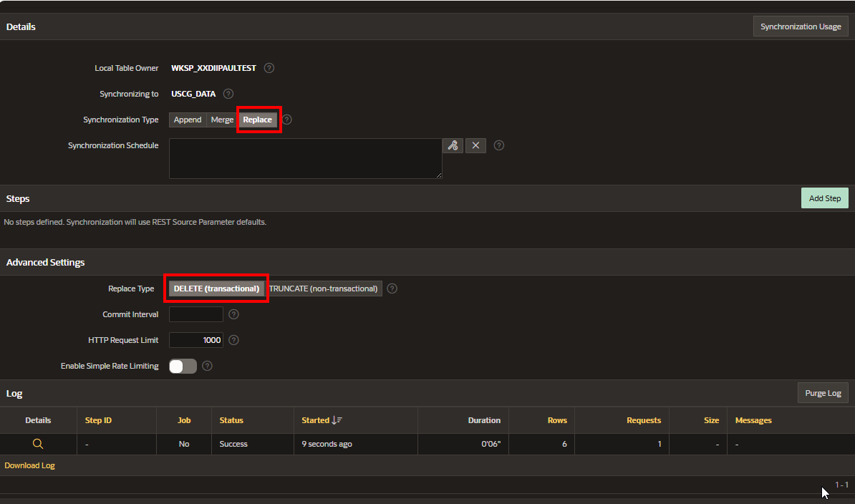Open the Synchronization Schedule builder wrench icon
Image resolution: width=855 pixels, height=504 pixels.
pyautogui.click(x=453, y=145)
